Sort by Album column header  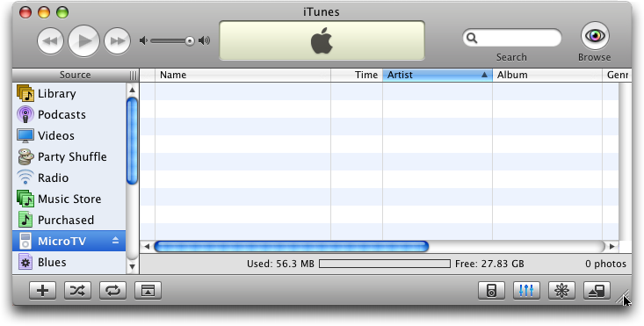click(x=547, y=76)
